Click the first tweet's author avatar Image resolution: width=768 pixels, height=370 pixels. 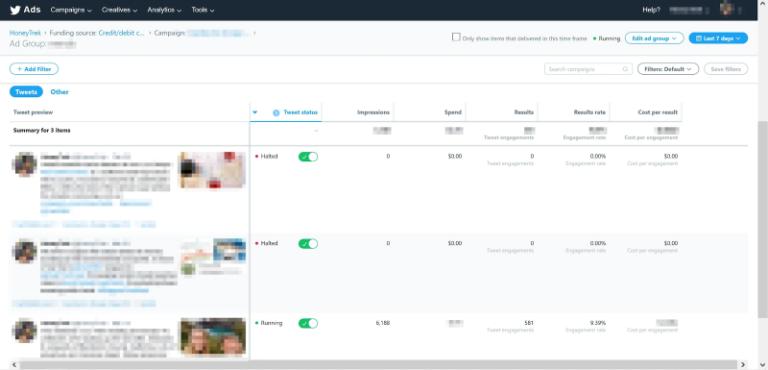pos(25,164)
